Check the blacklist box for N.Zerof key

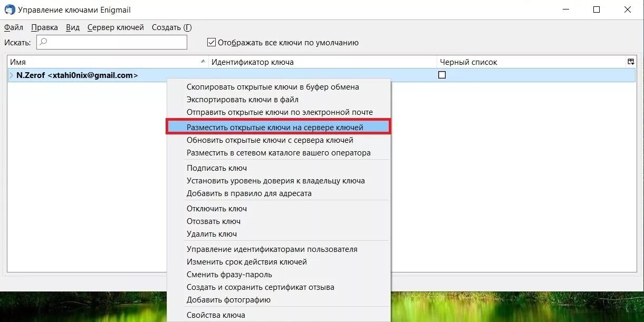442,75
